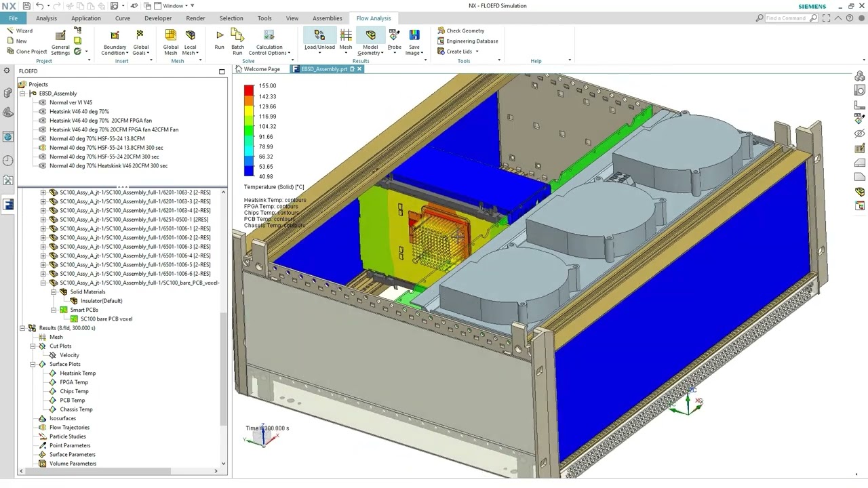The image size is (868, 488).
Task: Collapse the Results tree node
Action: click(x=22, y=328)
